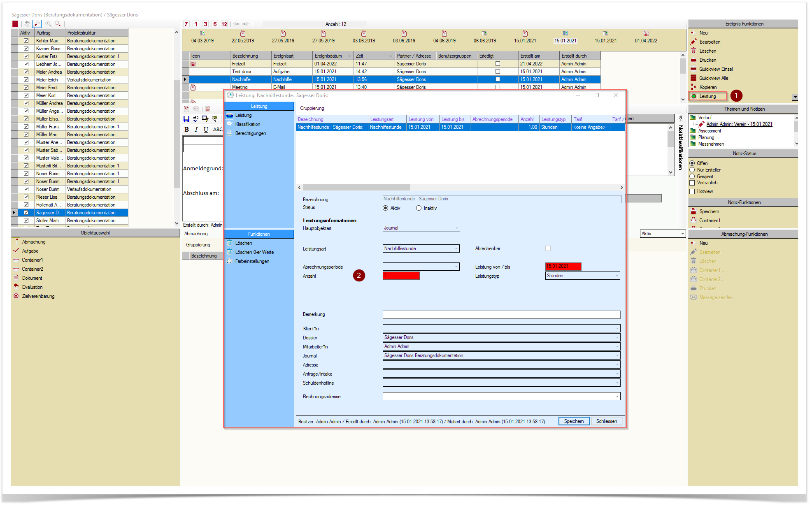Click Neu in Ereignis-Funktionen
Screen dimensions: 812x506
(703, 33)
